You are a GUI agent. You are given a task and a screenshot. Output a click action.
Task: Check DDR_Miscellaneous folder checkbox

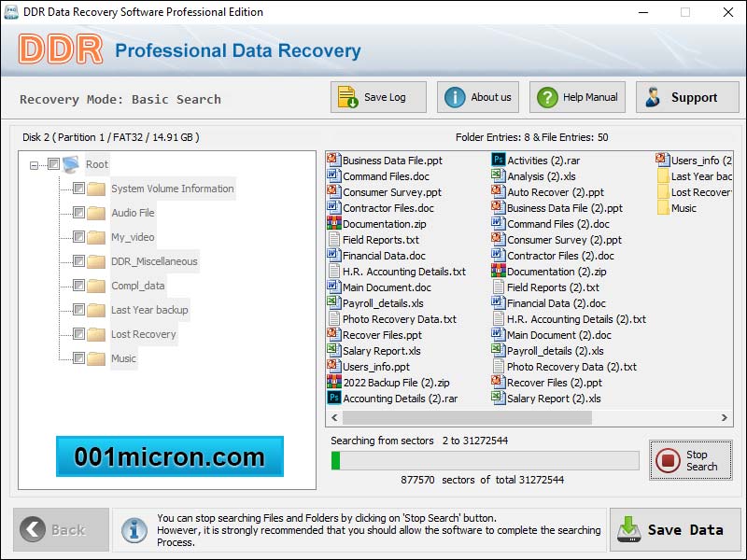pos(79,261)
